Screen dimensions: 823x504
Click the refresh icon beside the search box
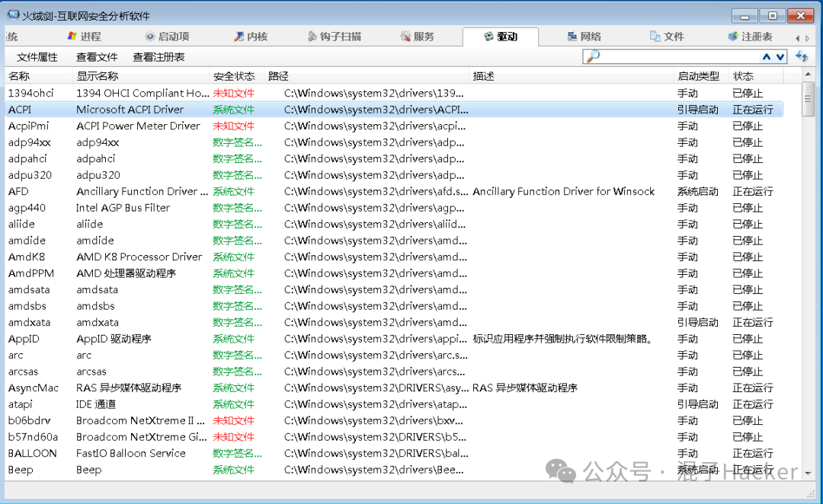(x=801, y=56)
